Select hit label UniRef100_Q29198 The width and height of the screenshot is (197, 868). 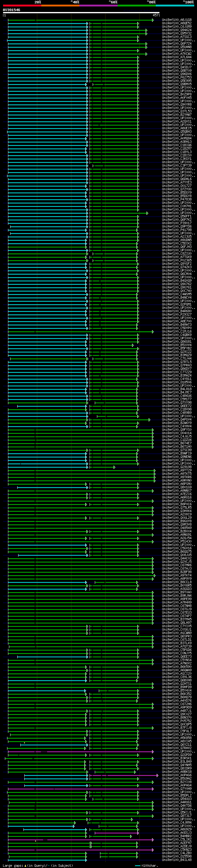tap(177, 467)
